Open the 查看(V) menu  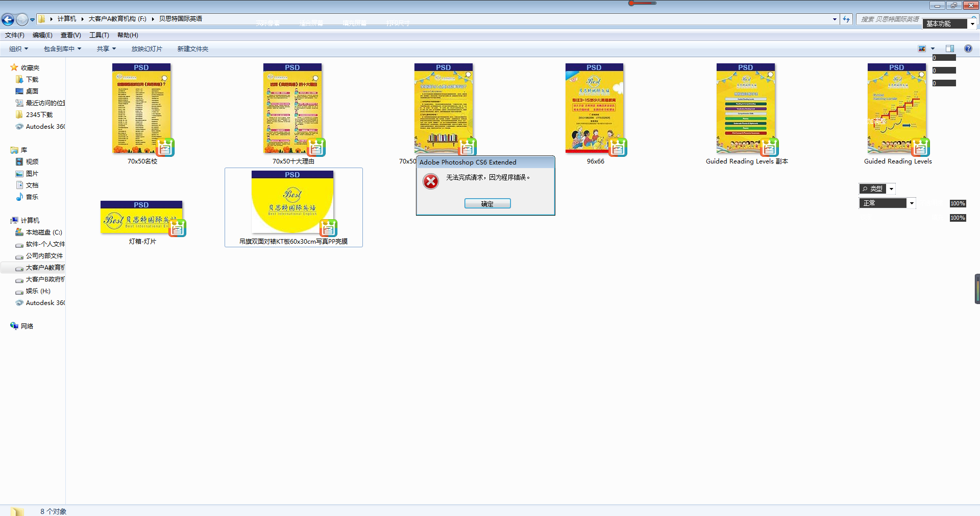70,35
